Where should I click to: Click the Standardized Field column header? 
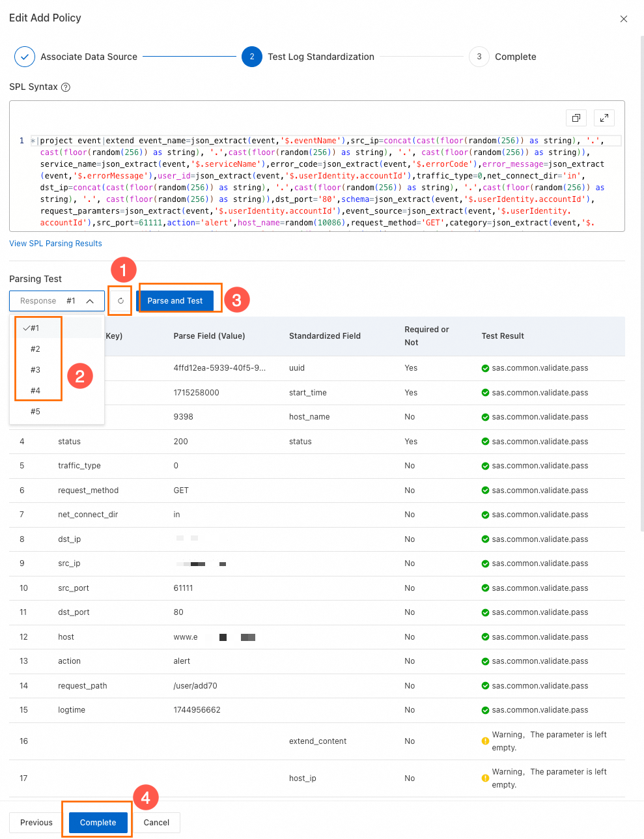325,336
